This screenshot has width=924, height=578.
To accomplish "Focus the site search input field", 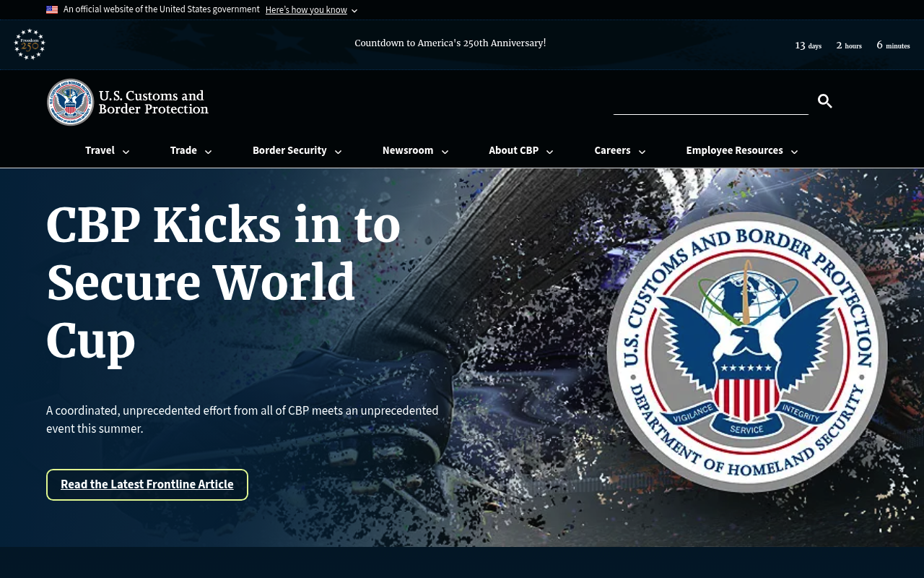I will 711,101.
